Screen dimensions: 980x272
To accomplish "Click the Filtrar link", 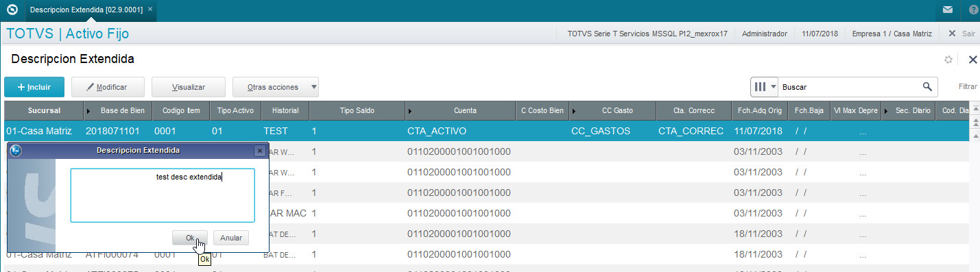I will tap(968, 87).
